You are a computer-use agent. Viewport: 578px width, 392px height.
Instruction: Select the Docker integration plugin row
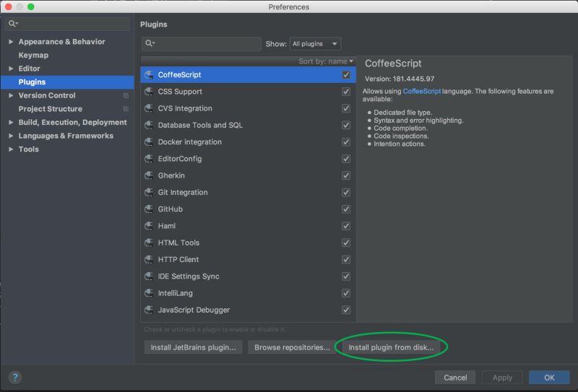[x=248, y=141]
